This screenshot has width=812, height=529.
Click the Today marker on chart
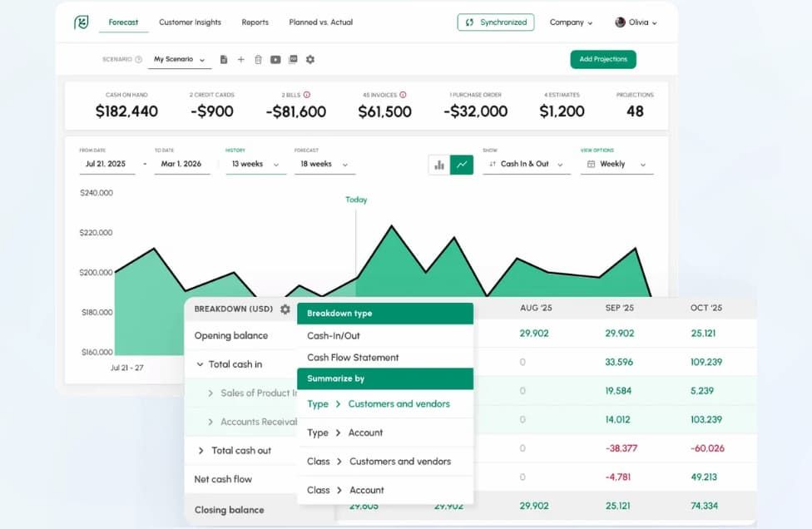coord(356,200)
